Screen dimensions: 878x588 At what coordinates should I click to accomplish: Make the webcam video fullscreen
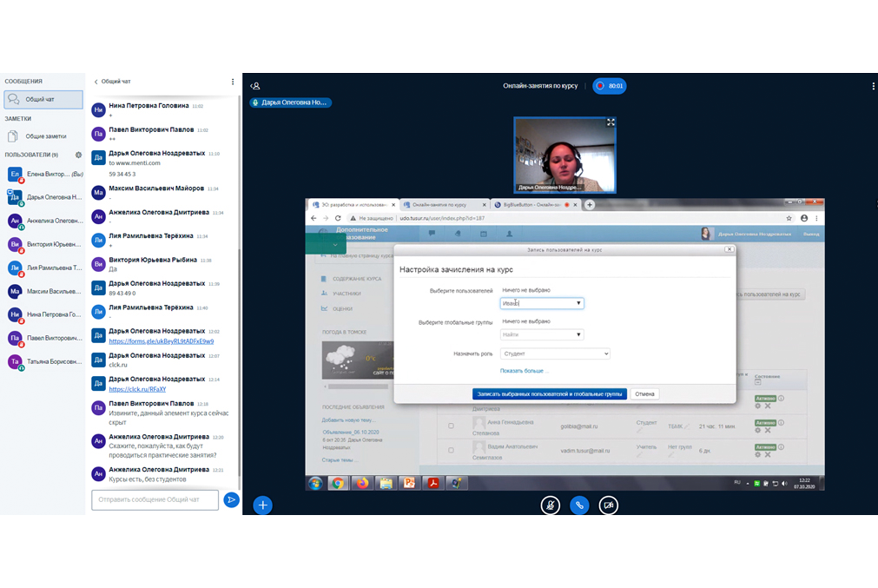click(611, 122)
